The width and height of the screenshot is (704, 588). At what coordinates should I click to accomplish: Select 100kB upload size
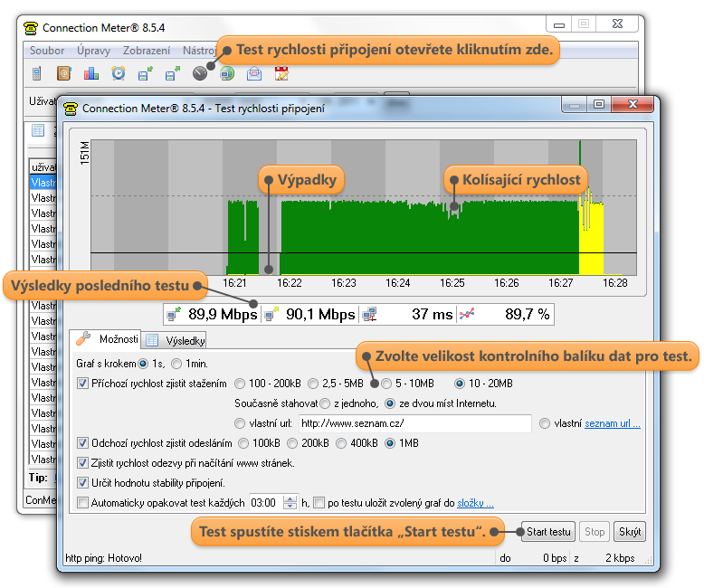coord(243,443)
